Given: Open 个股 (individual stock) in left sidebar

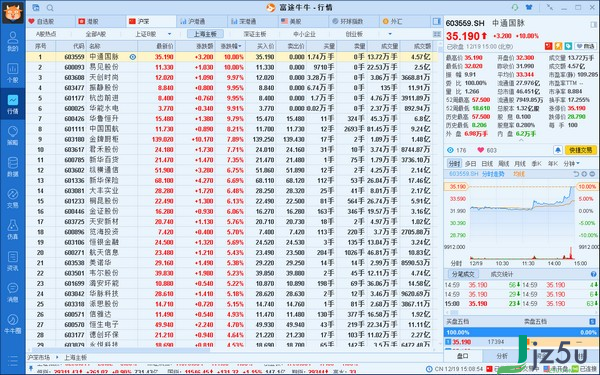Looking at the screenshot, I should [x=13, y=73].
